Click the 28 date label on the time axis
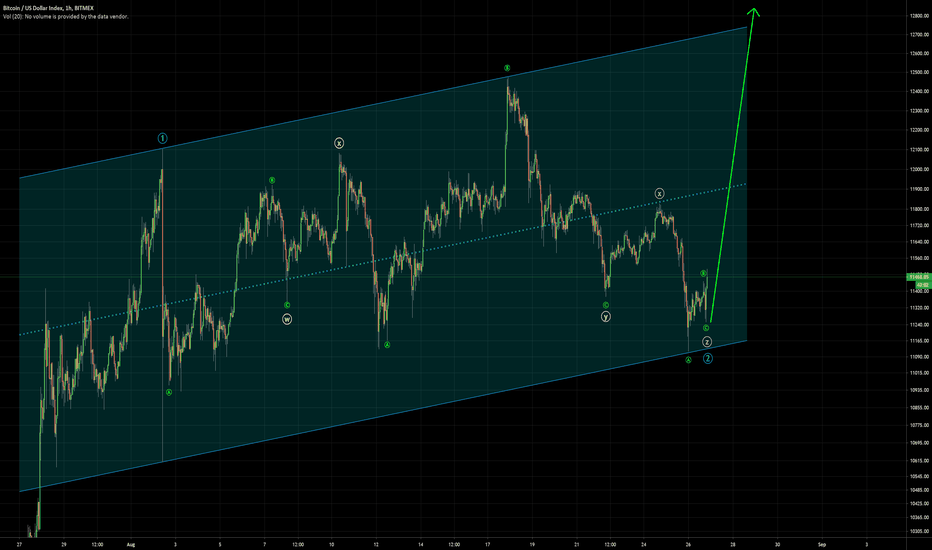 [x=733, y=544]
